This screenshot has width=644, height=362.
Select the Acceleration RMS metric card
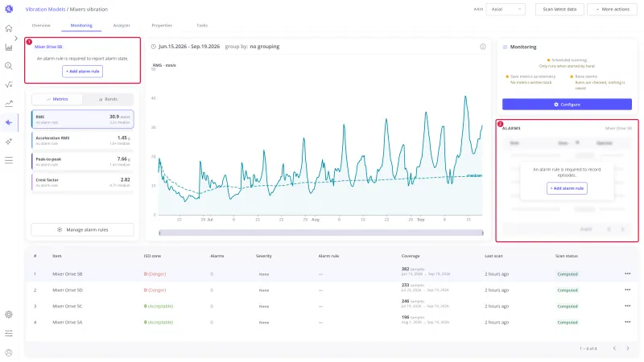(x=83, y=140)
